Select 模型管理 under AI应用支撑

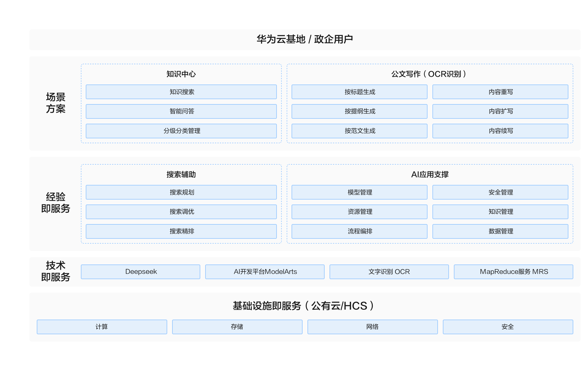pyautogui.click(x=359, y=192)
